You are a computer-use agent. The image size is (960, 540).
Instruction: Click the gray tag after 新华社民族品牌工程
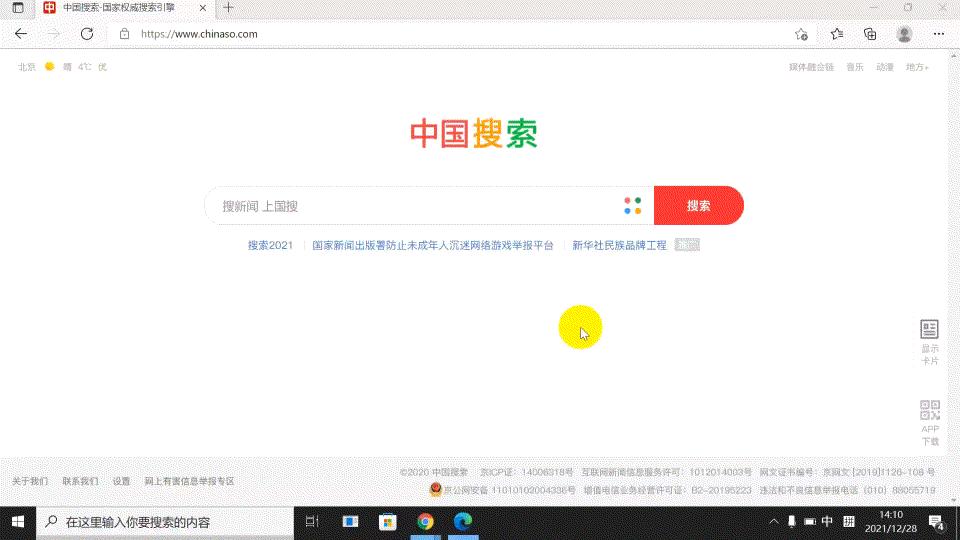(x=687, y=245)
